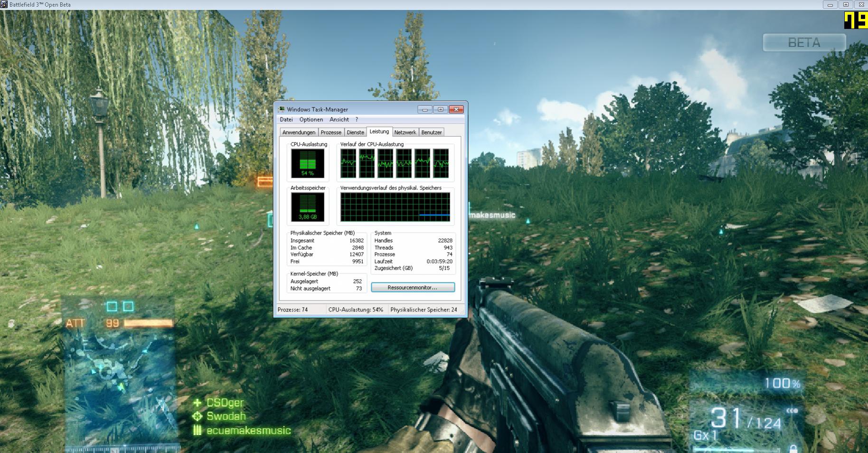The image size is (868, 453).
Task: Click the Im Cache value 2848
Action: [358, 247]
